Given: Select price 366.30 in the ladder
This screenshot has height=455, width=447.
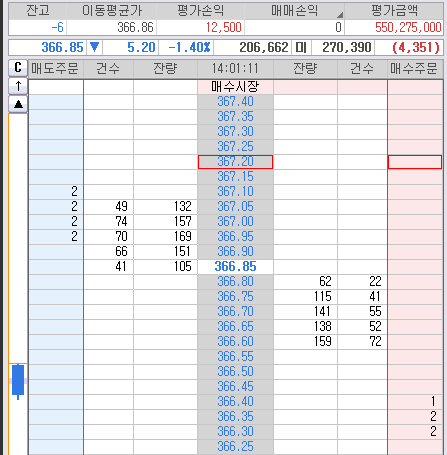Looking at the screenshot, I should pos(235,431).
